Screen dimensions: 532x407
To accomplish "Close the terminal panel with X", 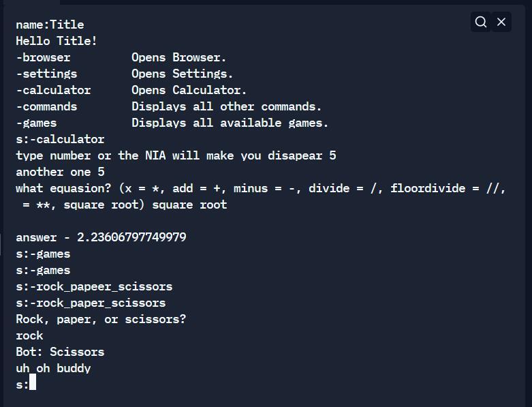I will click(x=501, y=22).
